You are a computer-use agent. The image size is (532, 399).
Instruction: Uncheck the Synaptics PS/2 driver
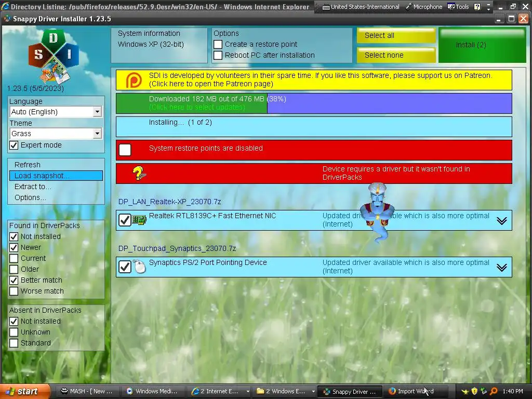click(125, 267)
